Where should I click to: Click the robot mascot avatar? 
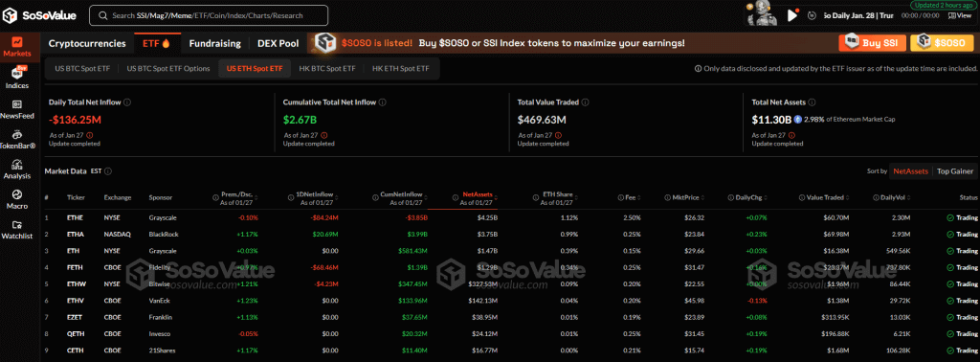point(763,13)
